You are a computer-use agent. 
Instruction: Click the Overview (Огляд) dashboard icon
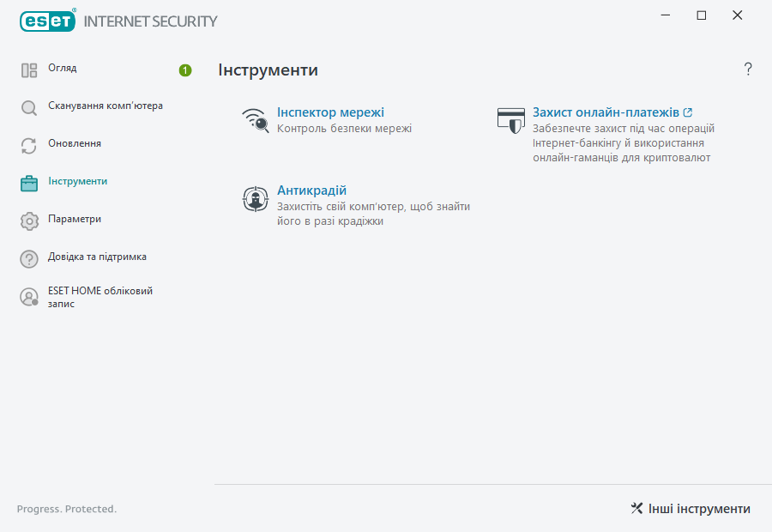pyautogui.click(x=29, y=70)
